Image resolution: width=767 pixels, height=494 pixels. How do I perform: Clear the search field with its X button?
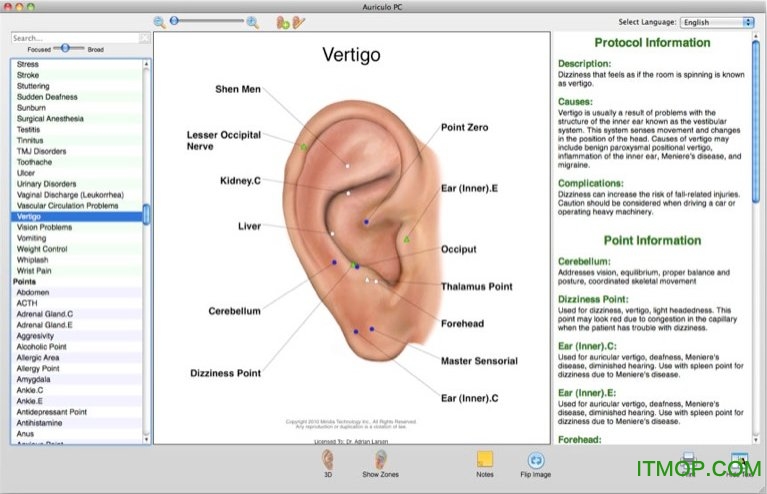(x=144, y=38)
